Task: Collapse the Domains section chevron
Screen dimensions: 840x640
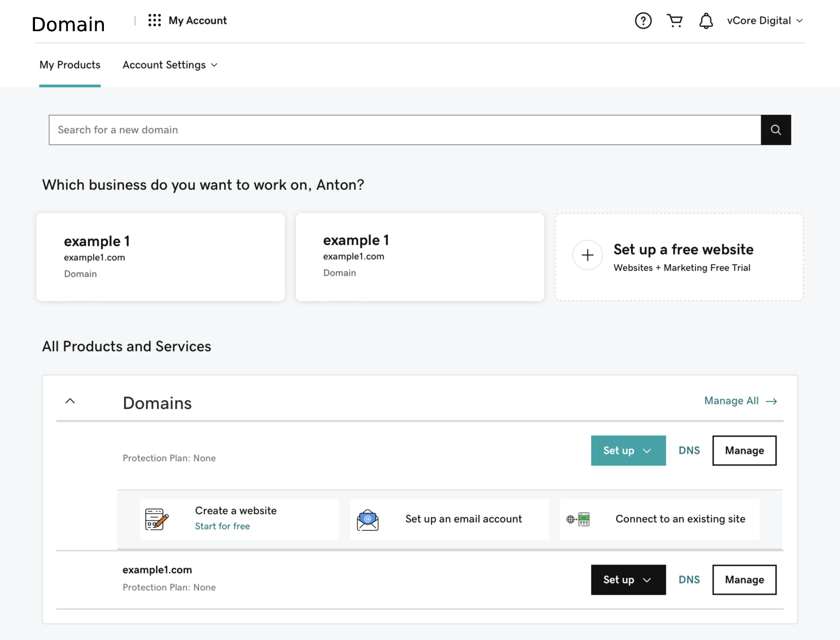Action: coord(70,401)
